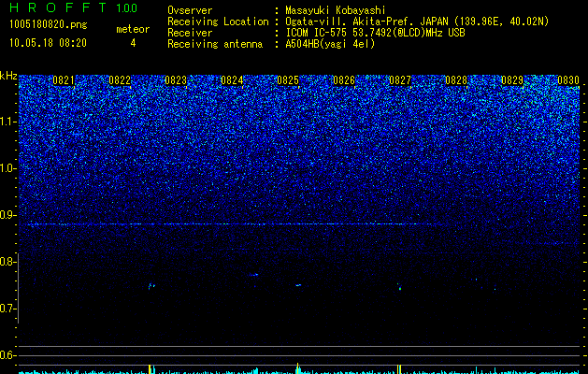Click the meteor echo near 0825
The width and height of the screenshot is (588, 374).
(x=298, y=285)
